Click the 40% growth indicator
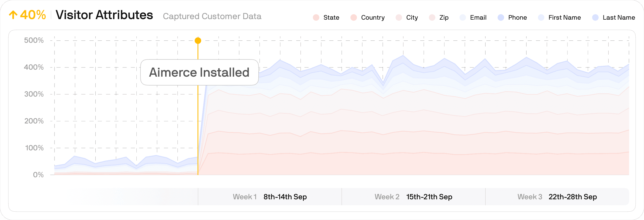Image resolution: width=644 pixels, height=220 pixels. tap(33, 15)
